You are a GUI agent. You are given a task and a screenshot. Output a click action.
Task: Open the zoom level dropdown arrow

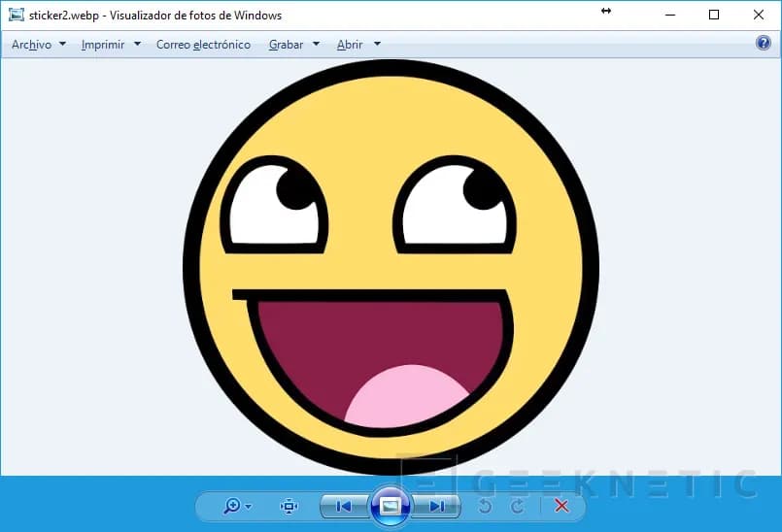(249, 507)
